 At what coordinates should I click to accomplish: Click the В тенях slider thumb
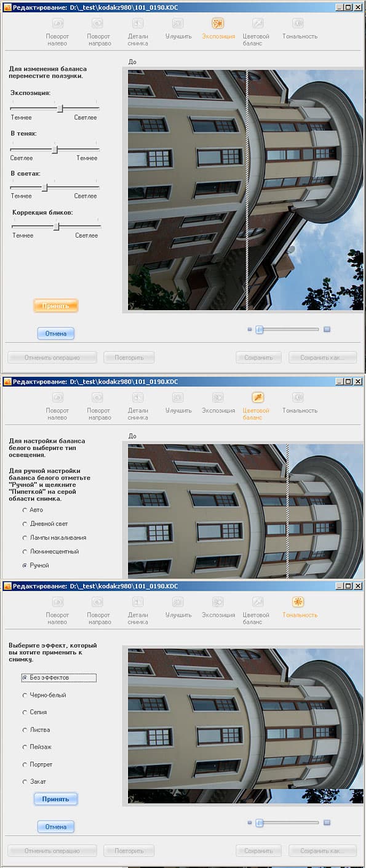(x=55, y=149)
